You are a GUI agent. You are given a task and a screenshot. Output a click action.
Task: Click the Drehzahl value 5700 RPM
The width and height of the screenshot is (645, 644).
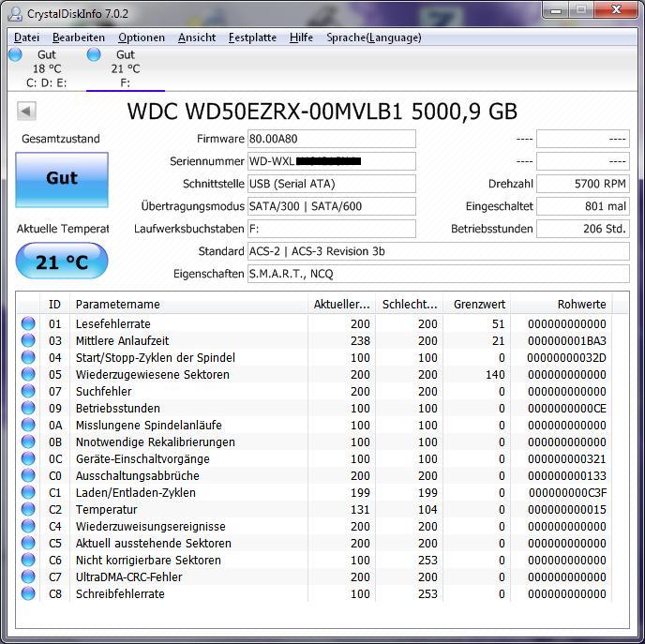point(583,184)
